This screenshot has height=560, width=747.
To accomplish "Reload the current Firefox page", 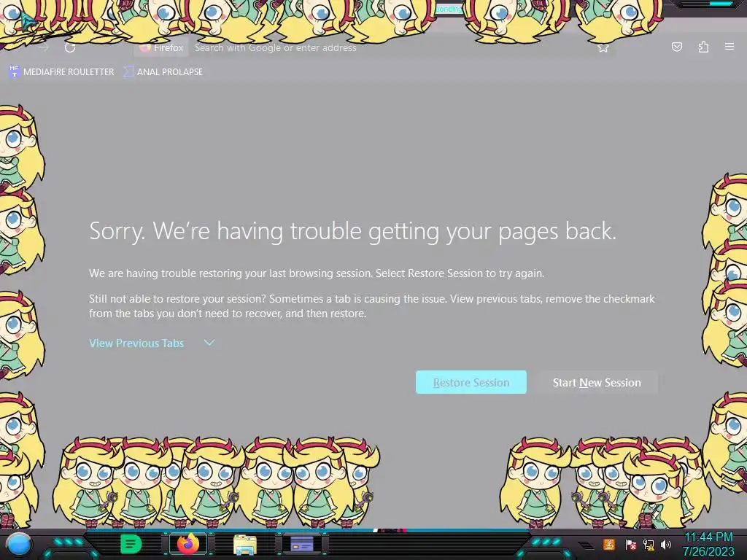I will click(70, 47).
